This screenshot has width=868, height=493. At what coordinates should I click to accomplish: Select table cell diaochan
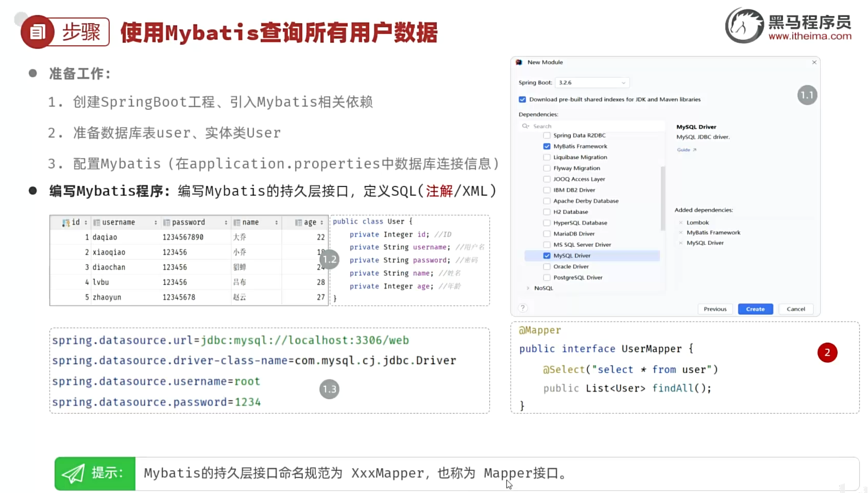109,267
